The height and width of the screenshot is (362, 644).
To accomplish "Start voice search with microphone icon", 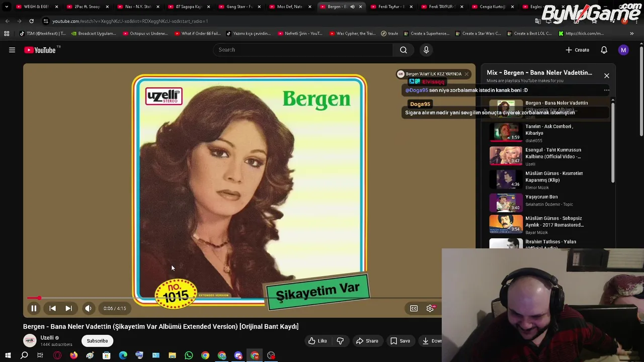I will click(426, 50).
